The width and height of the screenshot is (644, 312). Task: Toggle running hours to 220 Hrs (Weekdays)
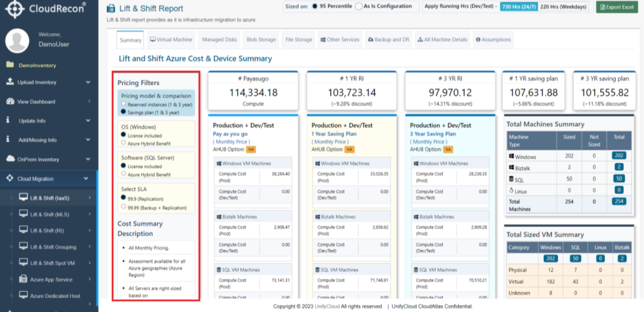point(563,7)
